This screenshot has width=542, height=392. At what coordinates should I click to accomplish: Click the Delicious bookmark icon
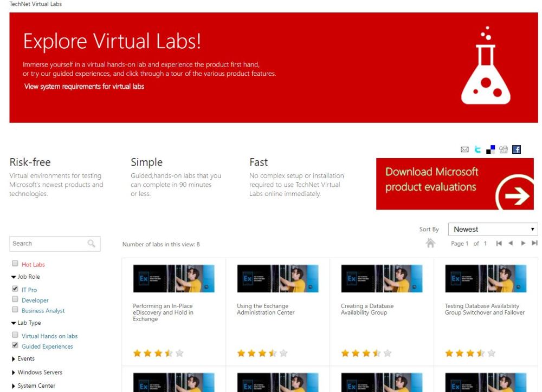(491, 150)
